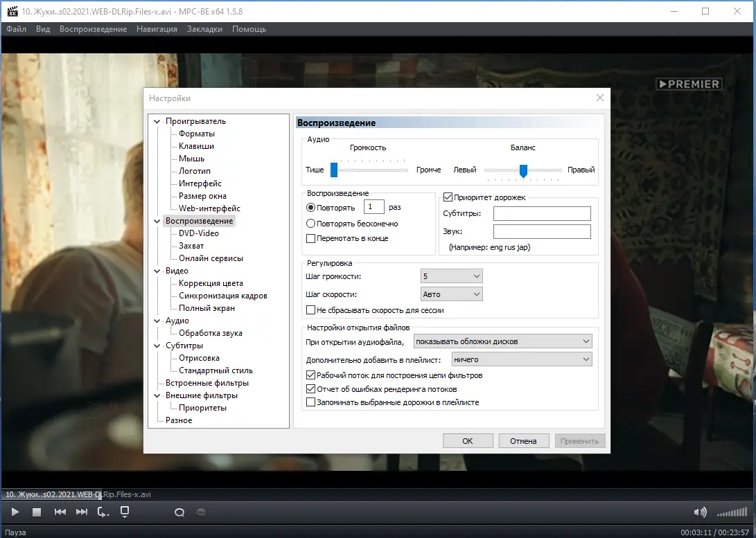This screenshot has height=538, width=756.
Task: Uncheck Отчет об ошибках рендеринга потоков
Action: tap(310, 388)
